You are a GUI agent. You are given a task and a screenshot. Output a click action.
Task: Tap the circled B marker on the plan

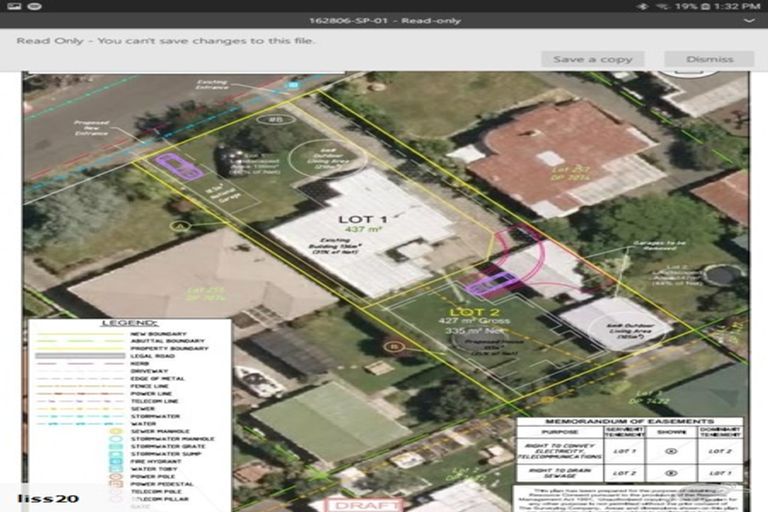pyautogui.click(x=394, y=347)
